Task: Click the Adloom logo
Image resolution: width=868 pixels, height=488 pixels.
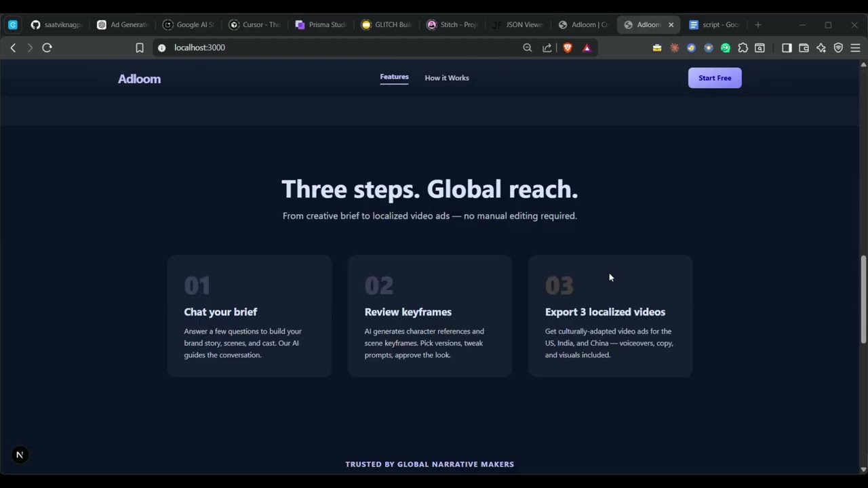Action: pyautogui.click(x=139, y=79)
